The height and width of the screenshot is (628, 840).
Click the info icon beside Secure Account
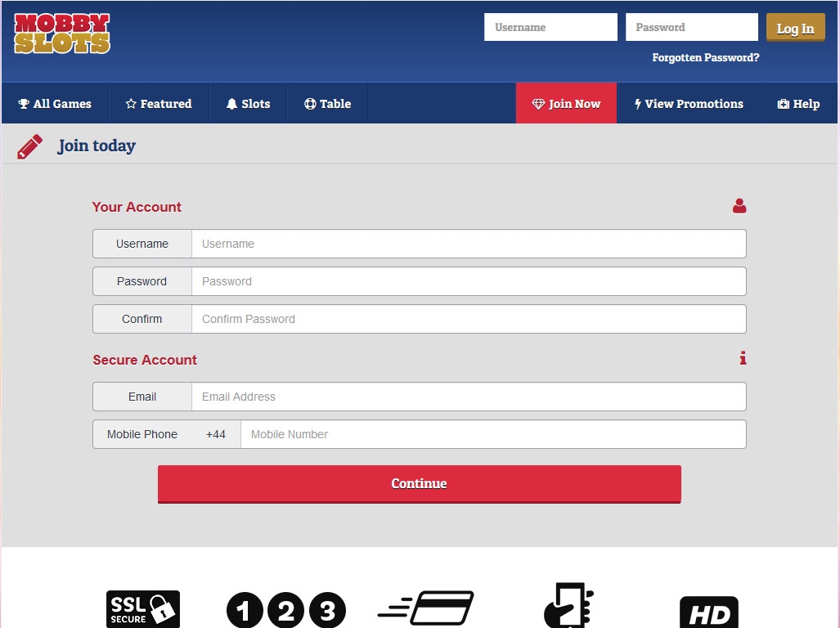pyautogui.click(x=743, y=358)
